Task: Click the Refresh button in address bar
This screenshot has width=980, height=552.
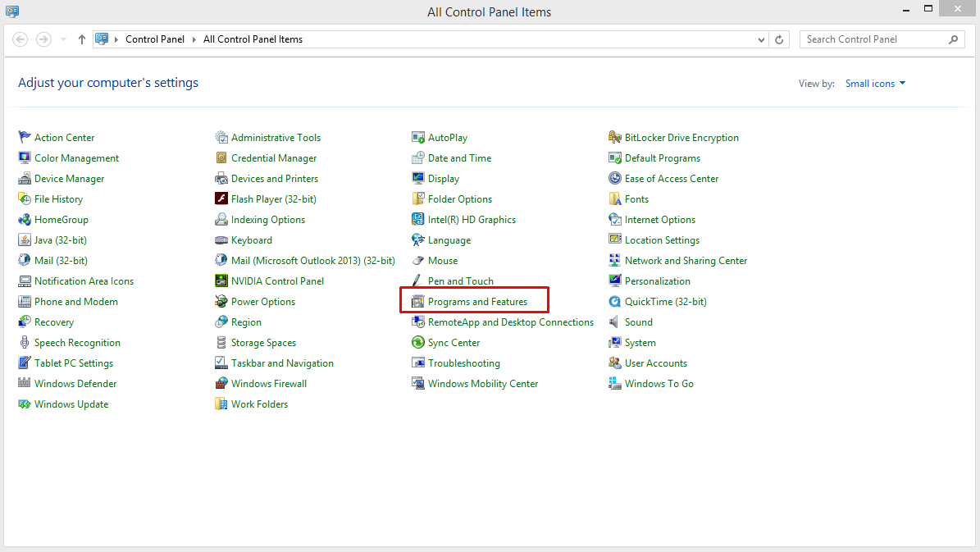Action: [781, 39]
